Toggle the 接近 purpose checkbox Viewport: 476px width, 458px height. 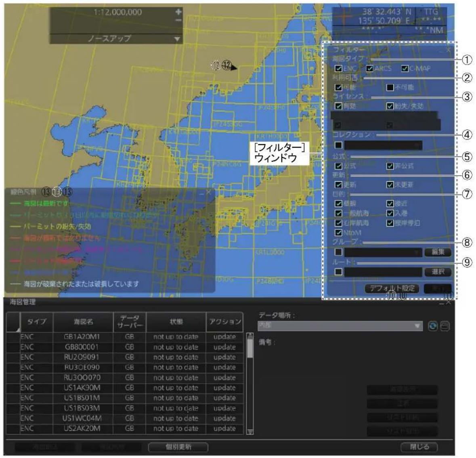point(390,204)
